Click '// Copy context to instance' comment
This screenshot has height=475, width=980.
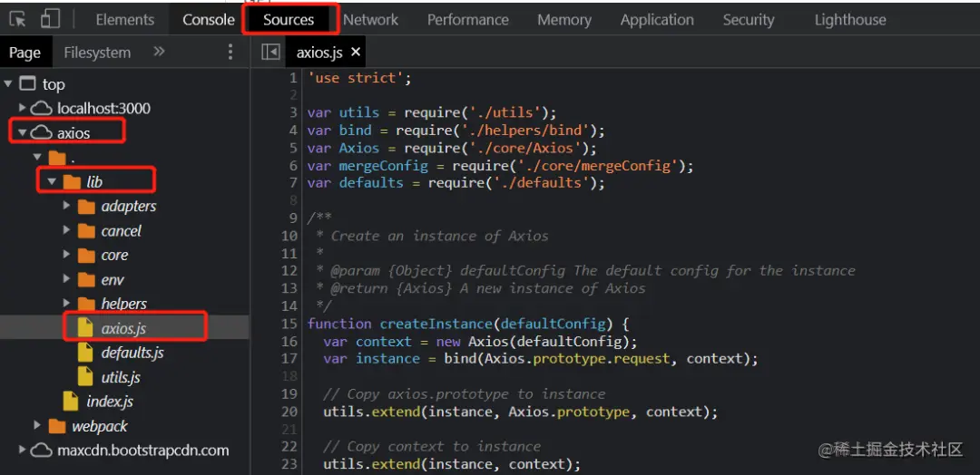[432, 446]
